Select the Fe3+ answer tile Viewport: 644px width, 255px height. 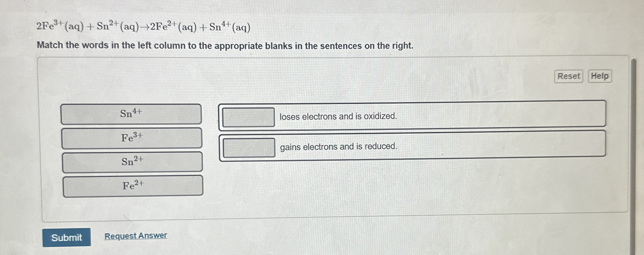(x=132, y=139)
